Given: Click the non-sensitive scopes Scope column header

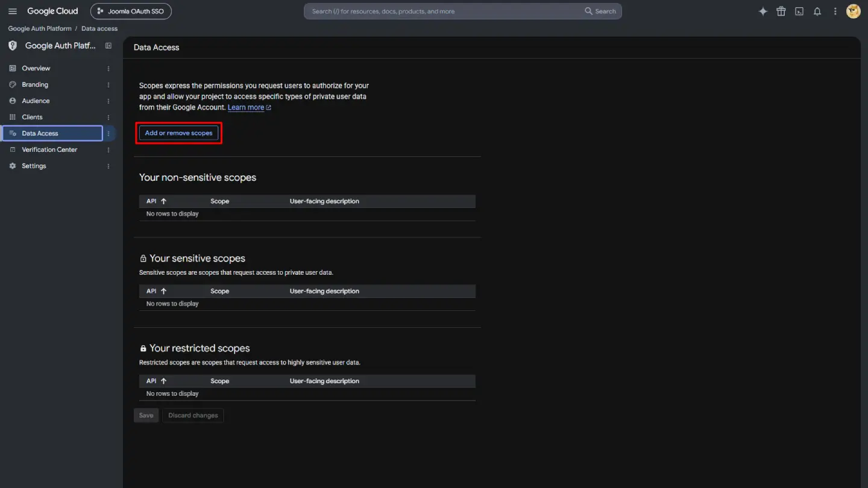Looking at the screenshot, I should 219,201.
